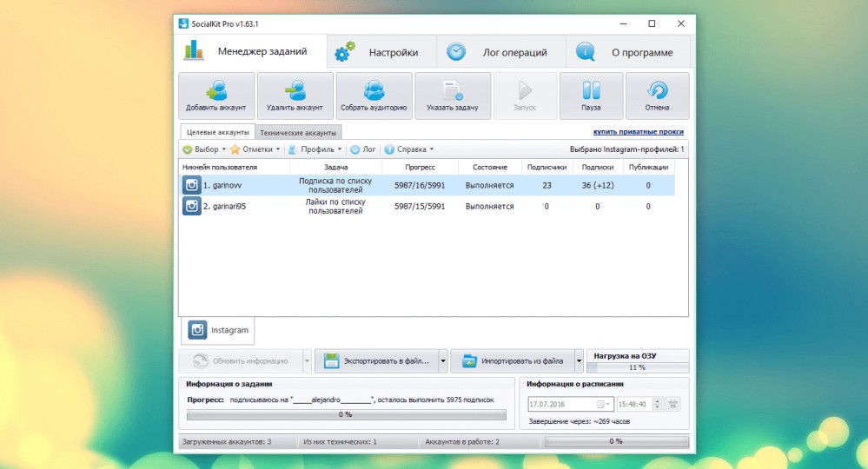This screenshot has height=469, width=868.
Task: Open the Профиль dropdown menu
Action: 315,149
